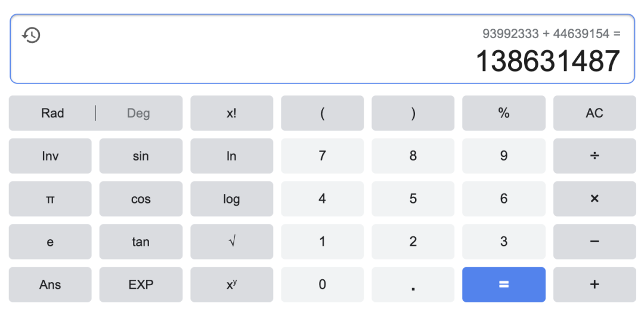Toggle the Inv inverse functions key
The image size is (644, 309).
[x=50, y=156]
